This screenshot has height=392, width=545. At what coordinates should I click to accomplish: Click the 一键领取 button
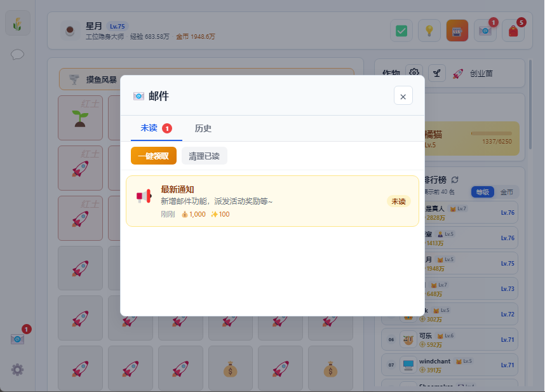154,156
